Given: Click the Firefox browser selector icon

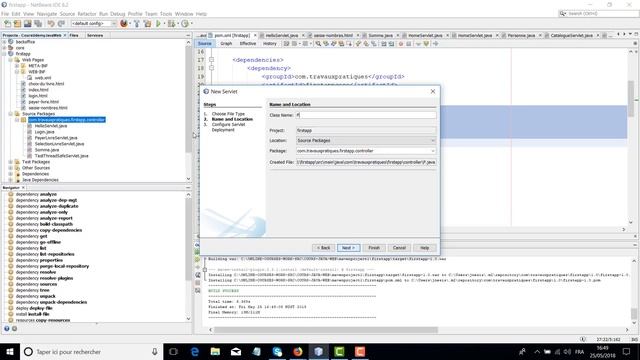Looking at the screenshot, I should [x=124, y=24].
